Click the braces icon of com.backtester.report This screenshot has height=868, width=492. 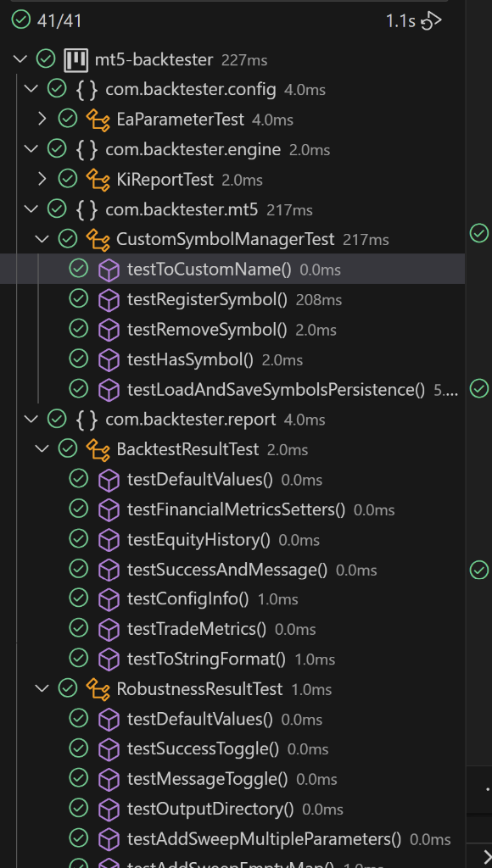pos(87,419)
